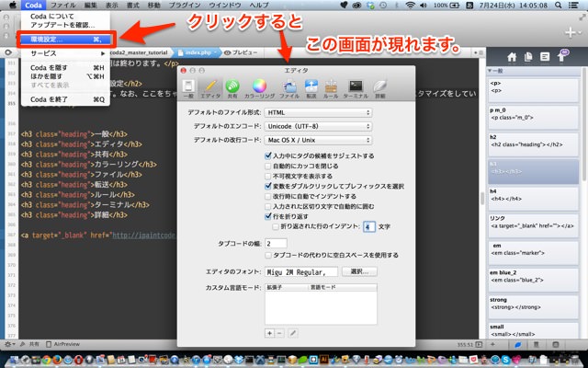Image resolution: width=588 pixels, height=368 pixels.
Task: Enable 折り返された行のインデント checkbox
Action: (x=276, y=226)
